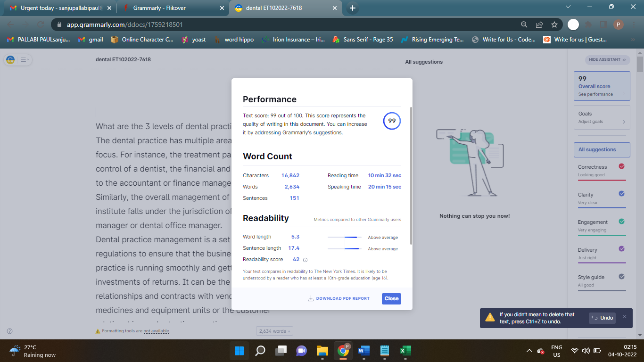This screenshot has width=644, height=362.
Task: Open the Teams Chat taskbar icon
Action: tap(302, 351)
